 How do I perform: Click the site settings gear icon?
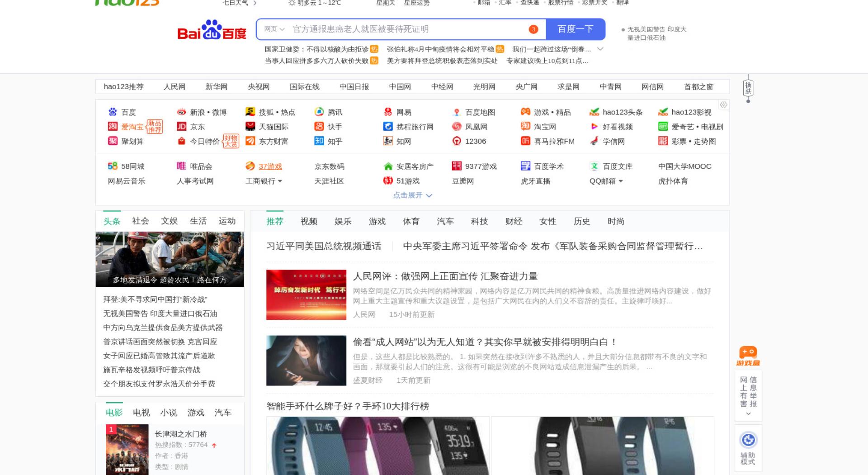point(723,104)
